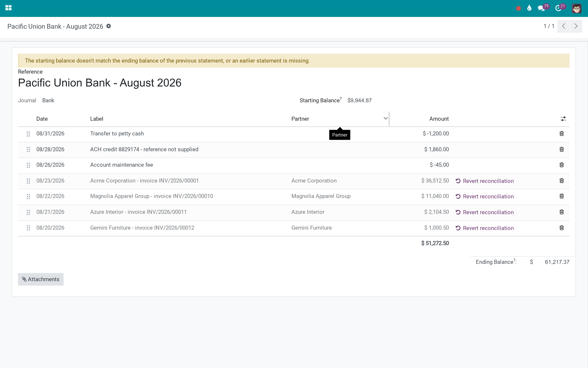Click the drag handle for Magnolia Apparel row
Screen dimensions: 588x368
click(28, 196)
